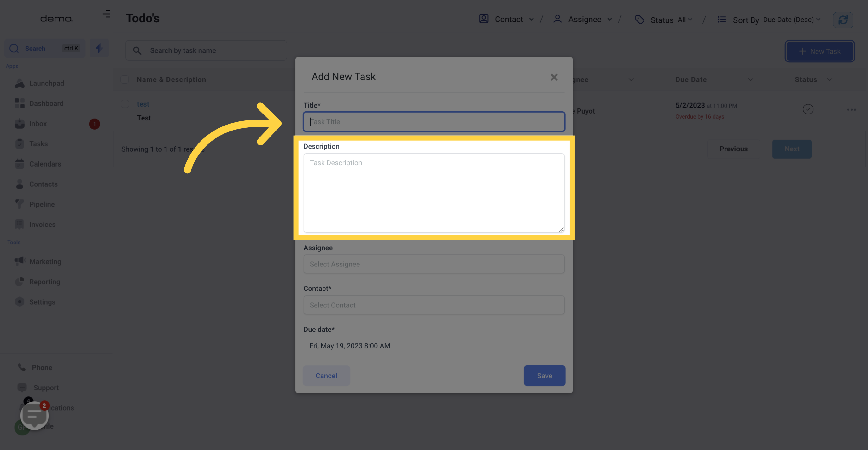Screen dimensions: 868x450
Task: Open Pipeline in the sidebar
Action: click(x=42, y=204)
